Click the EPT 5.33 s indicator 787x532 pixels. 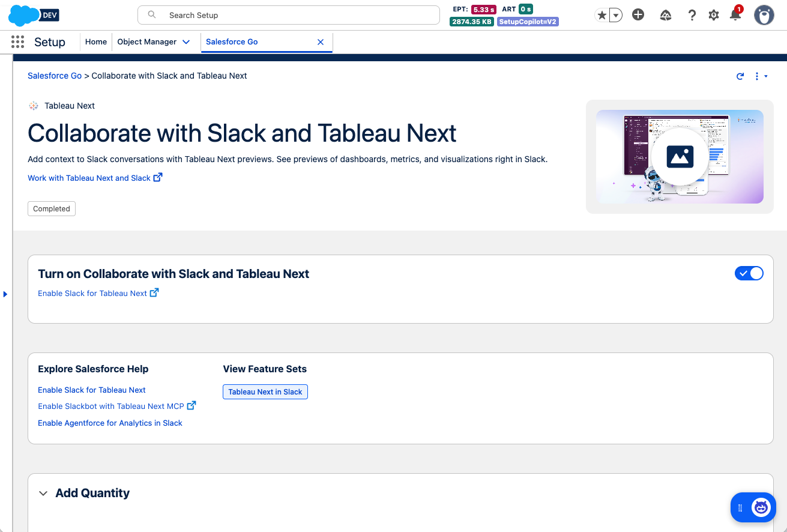coord(474,9)
